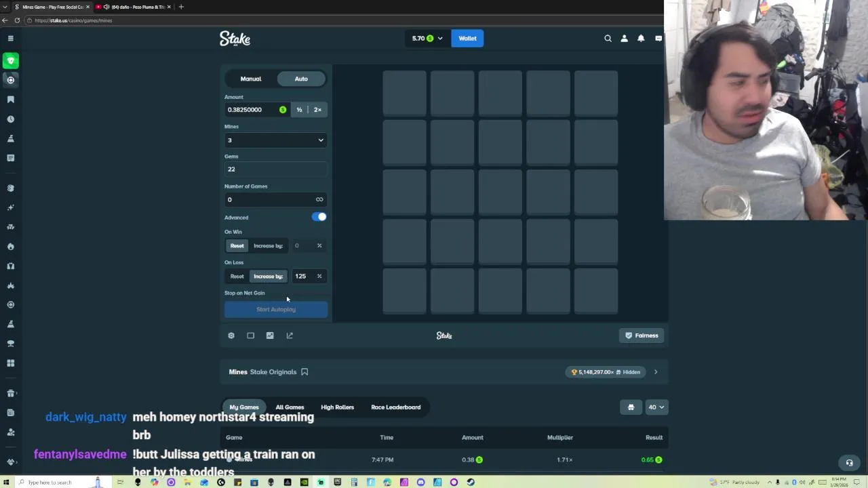Open the chat bubble icon in header
Screen dimensions: 868x488
(658, 39)
